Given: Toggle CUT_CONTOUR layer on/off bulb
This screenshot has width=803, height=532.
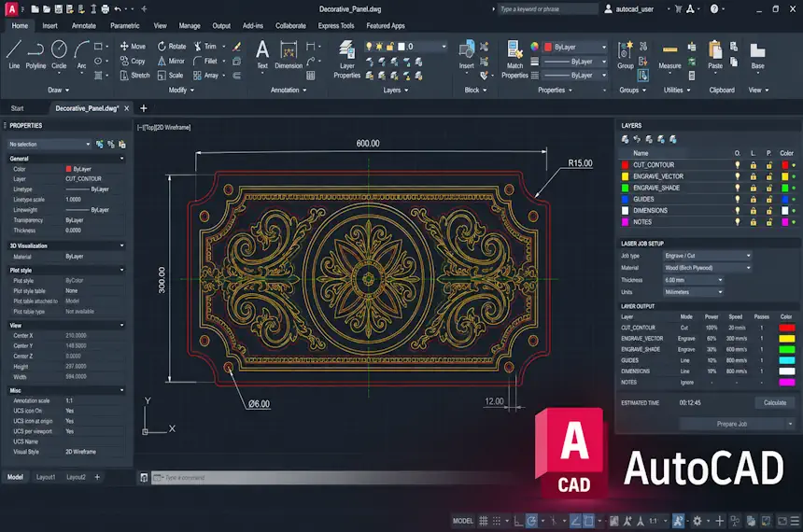Looking at the screenshot, I should [738, 165].
